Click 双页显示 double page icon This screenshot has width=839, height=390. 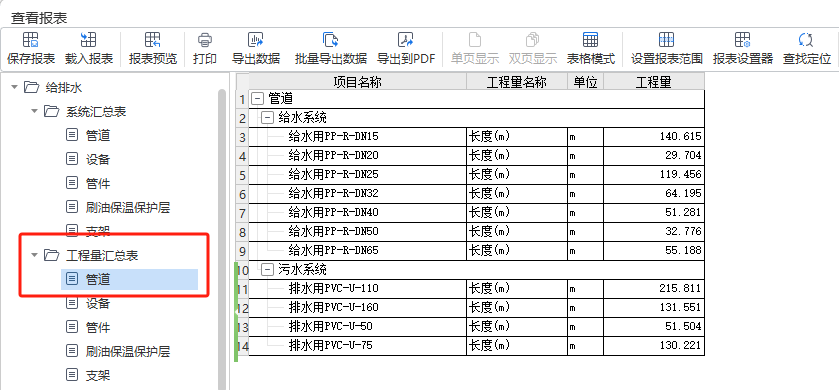(x=532, y=40)
